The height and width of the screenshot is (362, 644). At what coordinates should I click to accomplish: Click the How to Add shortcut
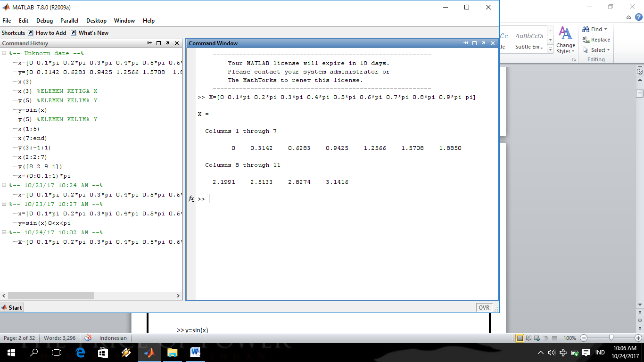point(50,33)
